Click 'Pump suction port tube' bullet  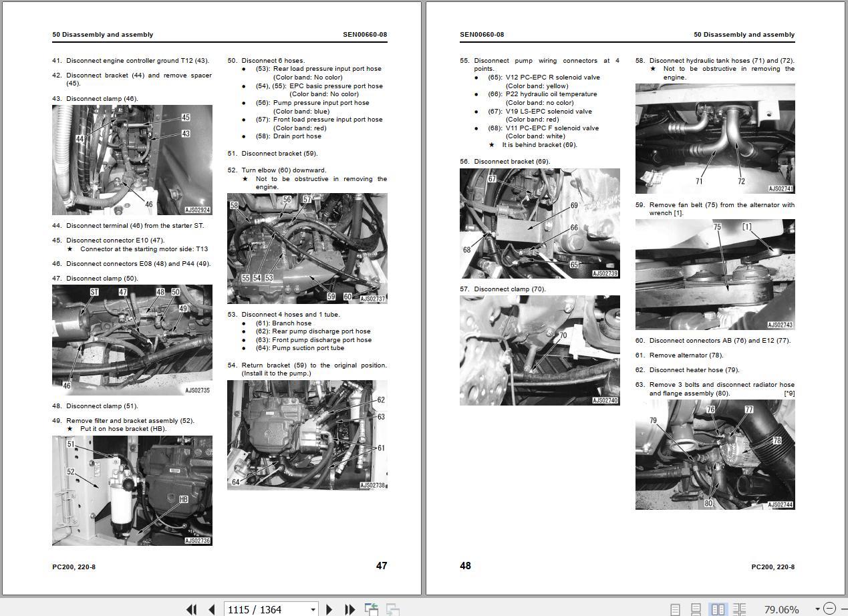(300, 348)
